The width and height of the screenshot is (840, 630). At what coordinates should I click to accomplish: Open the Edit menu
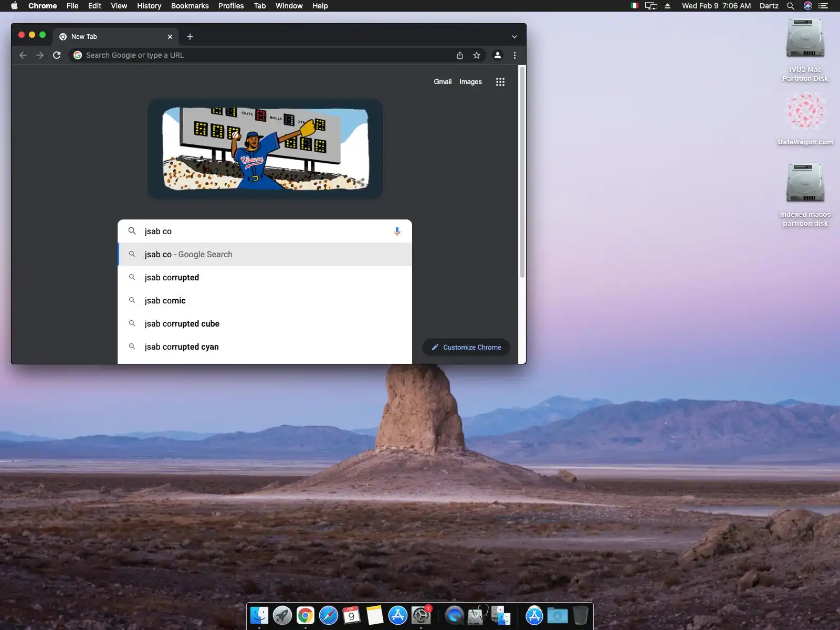94,6
